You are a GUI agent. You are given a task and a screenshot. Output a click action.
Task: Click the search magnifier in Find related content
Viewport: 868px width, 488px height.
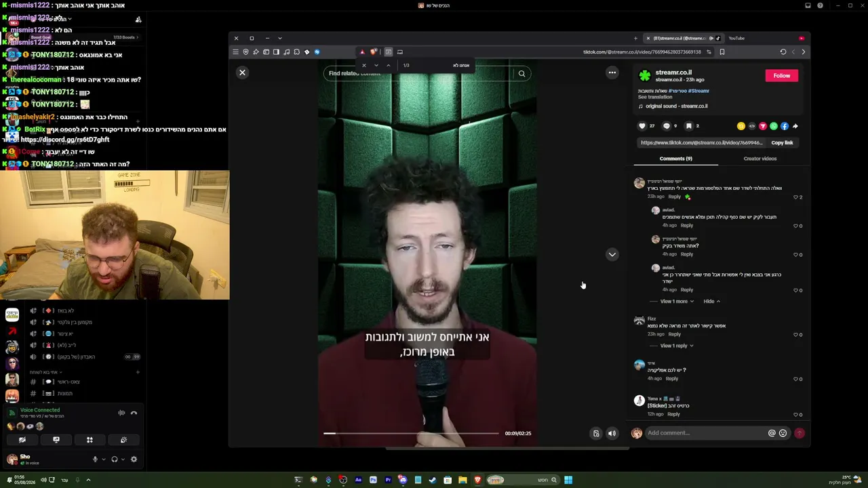click(521, 73)
